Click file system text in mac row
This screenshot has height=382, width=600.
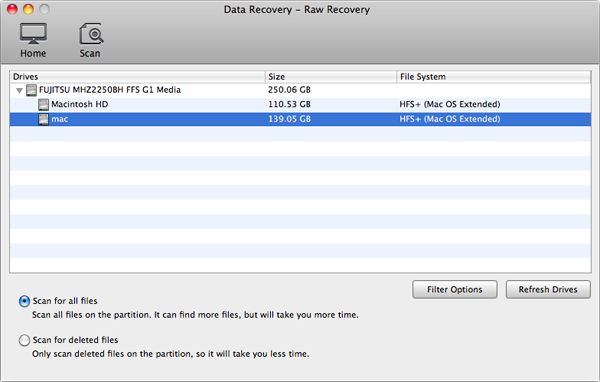[450, 119]
